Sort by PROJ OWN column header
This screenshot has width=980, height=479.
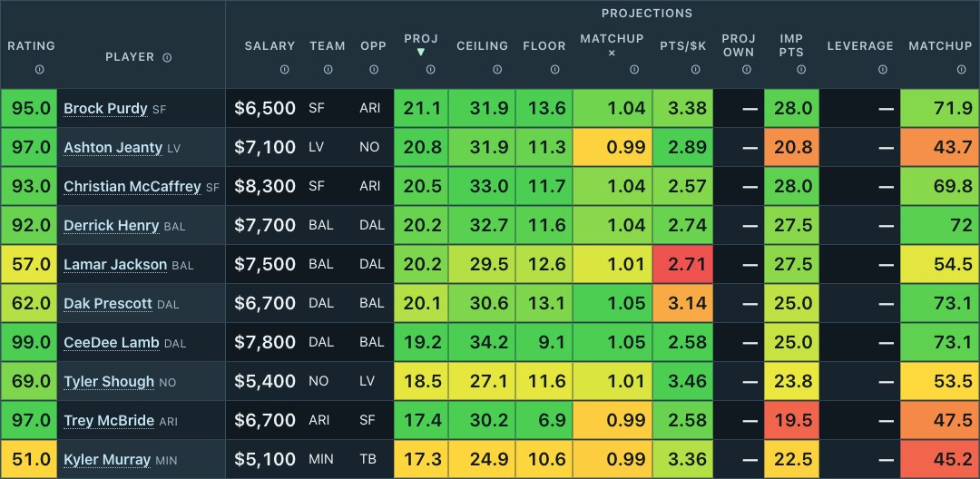point(738,45)
